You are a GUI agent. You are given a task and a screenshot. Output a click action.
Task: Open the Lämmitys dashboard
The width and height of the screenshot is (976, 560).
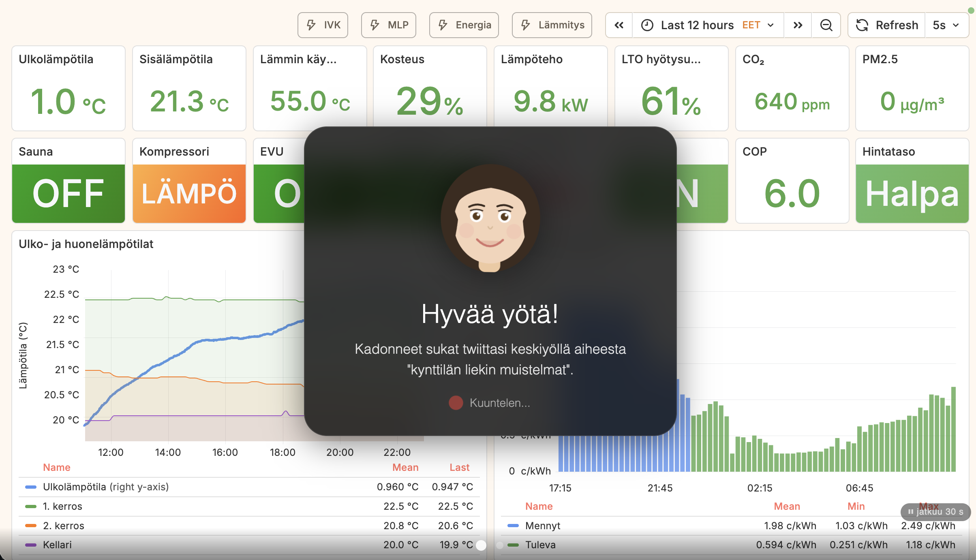click(552, 25)
